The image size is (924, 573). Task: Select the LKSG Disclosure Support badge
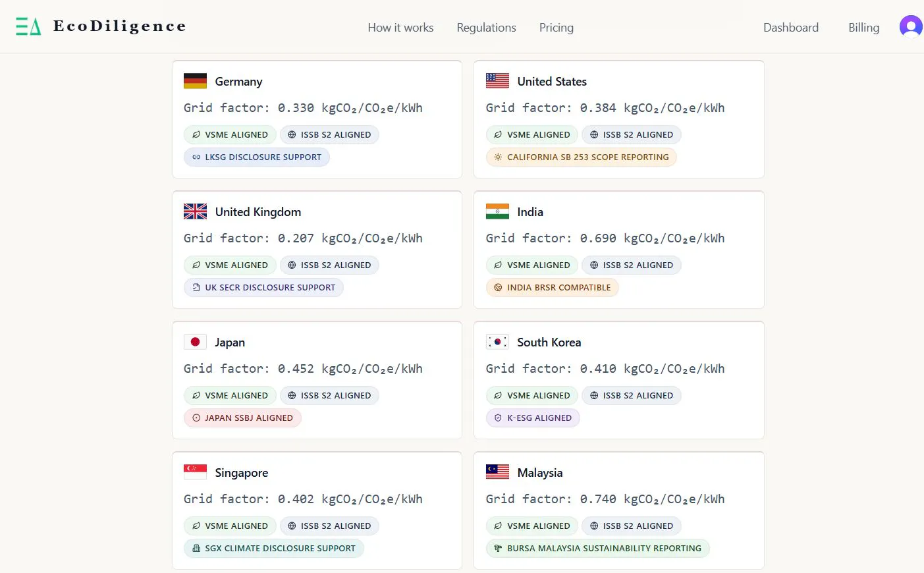257,157
